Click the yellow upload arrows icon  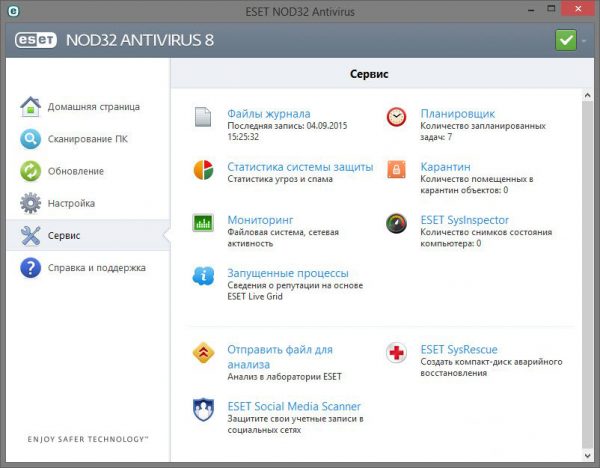203,352
